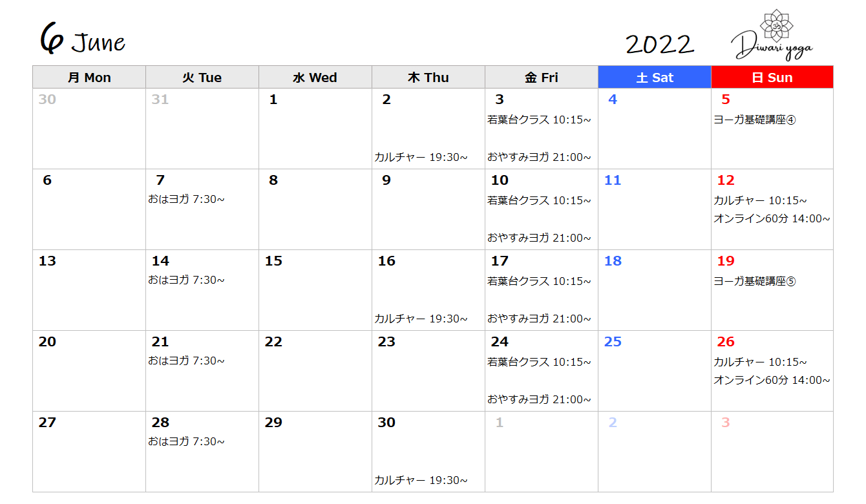Click カルチャー 10:15 on June 26
Image resolution: width=866 pixels, height=504 pixels.
(760, 362)
